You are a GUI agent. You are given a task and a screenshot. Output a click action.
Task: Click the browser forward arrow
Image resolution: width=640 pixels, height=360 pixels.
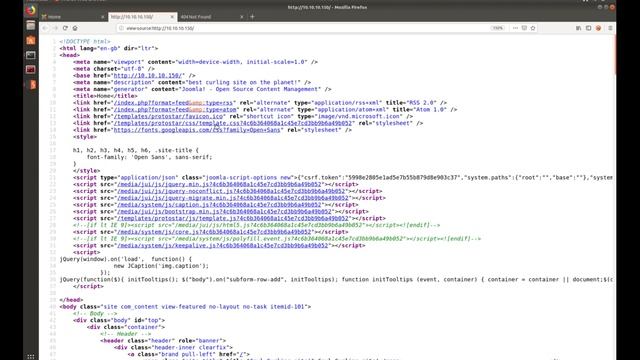[56, 28]
